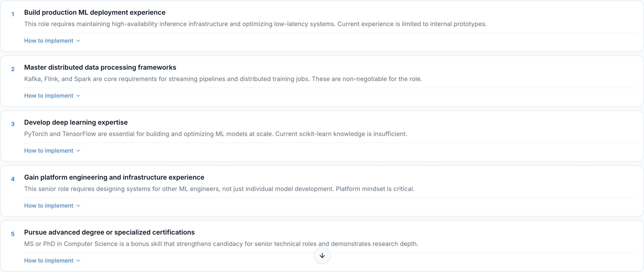
Task: Expand How to implement for deep learning expertise
Action: 52,151
